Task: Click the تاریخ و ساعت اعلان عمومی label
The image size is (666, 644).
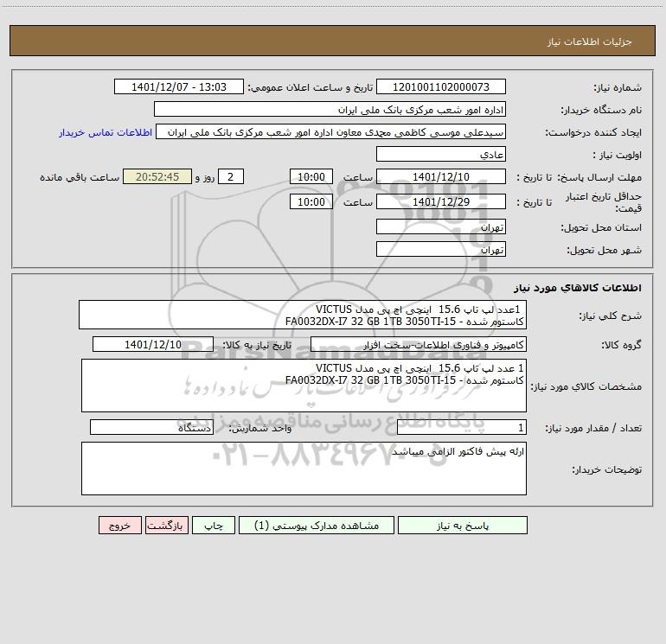Action: click(310, 87)
